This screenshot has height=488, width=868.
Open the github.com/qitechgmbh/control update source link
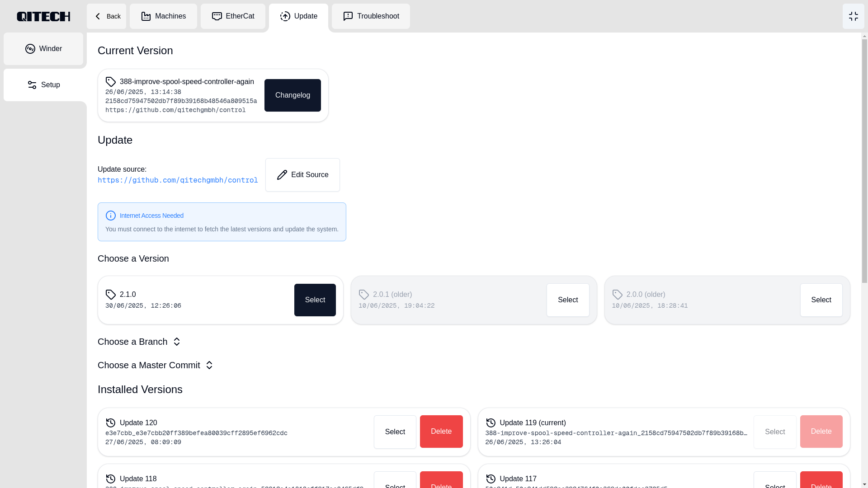point(178,180)
